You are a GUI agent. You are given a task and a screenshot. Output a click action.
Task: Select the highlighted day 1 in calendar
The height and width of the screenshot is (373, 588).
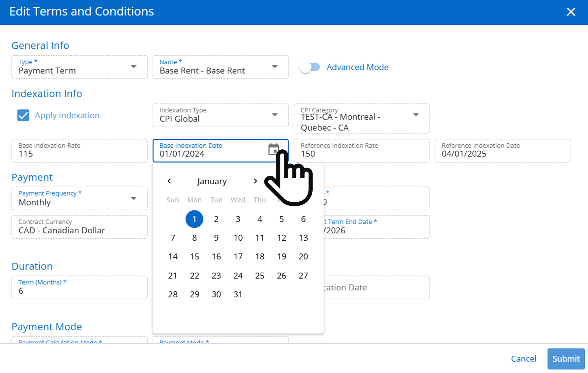click(x=194, y=219)
